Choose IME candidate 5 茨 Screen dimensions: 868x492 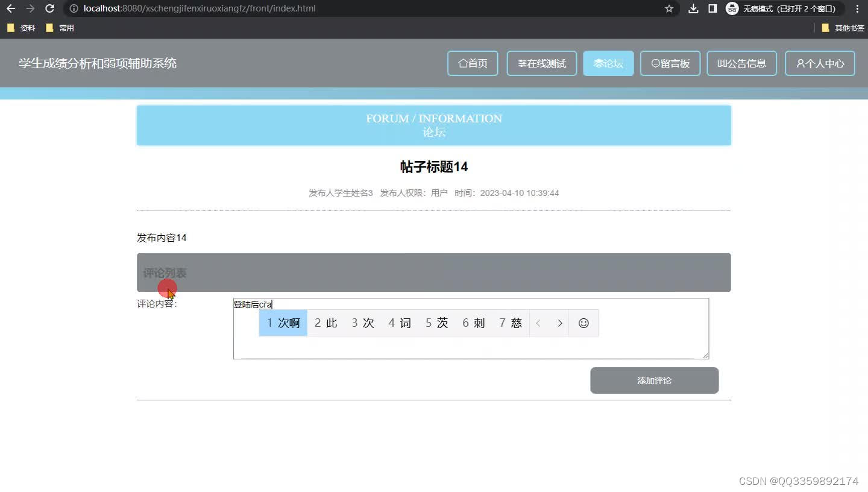pos(437,323)
